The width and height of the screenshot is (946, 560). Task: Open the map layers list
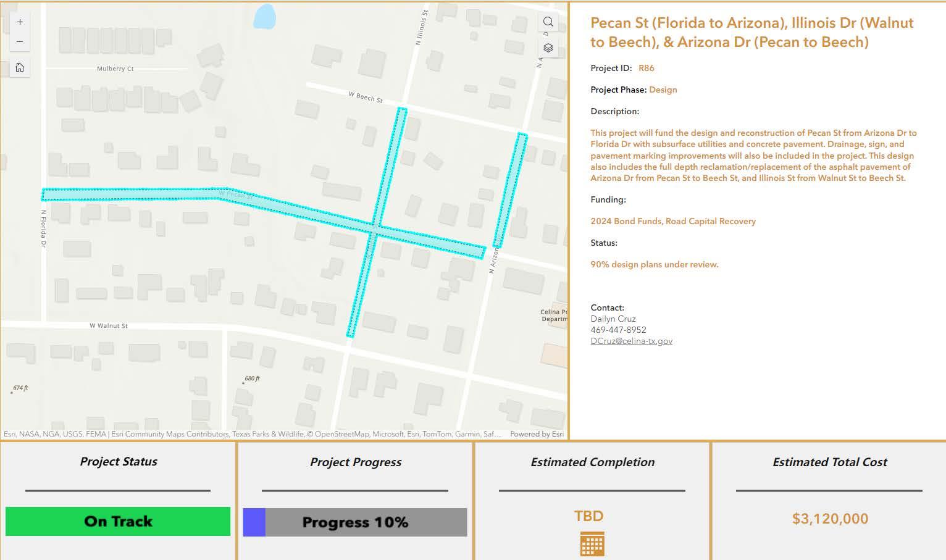[548, 48]
